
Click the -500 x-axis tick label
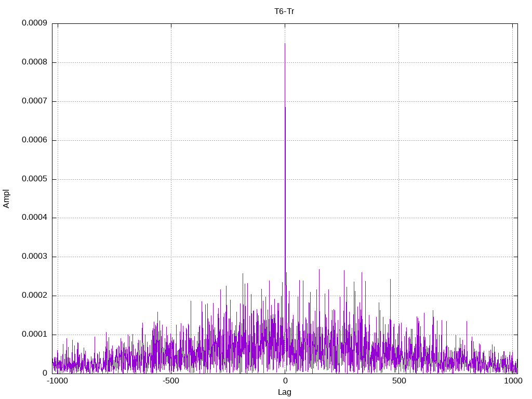[170, 381]
